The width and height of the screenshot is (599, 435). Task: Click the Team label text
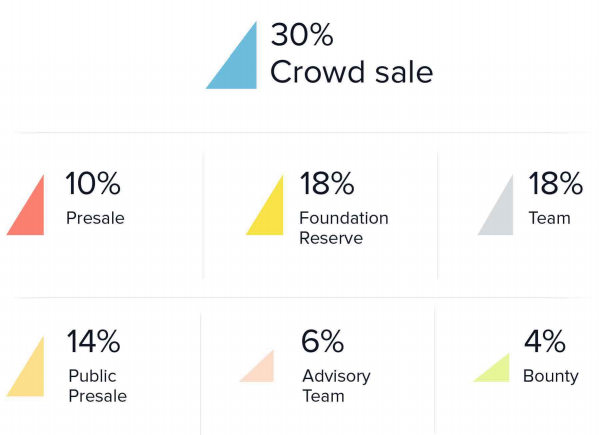coord(549,218)
